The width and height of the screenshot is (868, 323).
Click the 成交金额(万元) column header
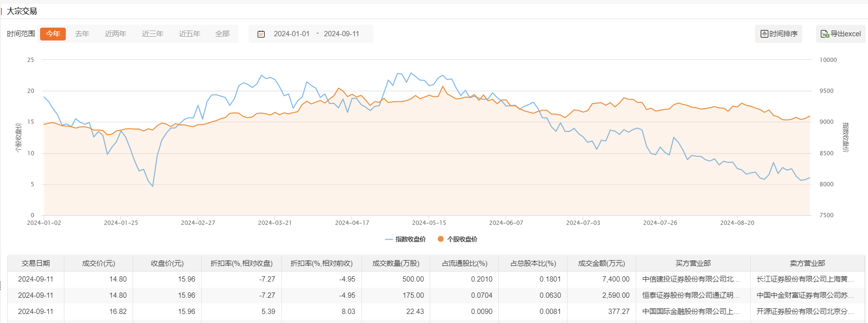601,263
